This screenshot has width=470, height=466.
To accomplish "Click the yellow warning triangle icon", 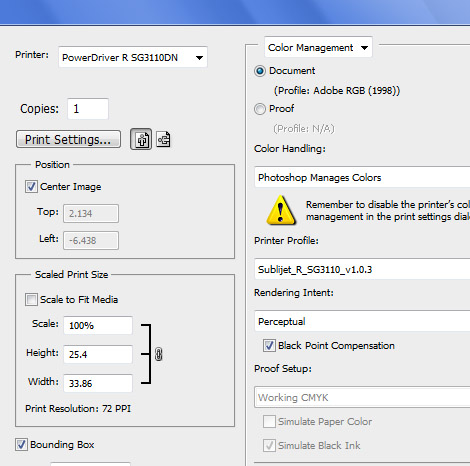I will tap(281, 210).
